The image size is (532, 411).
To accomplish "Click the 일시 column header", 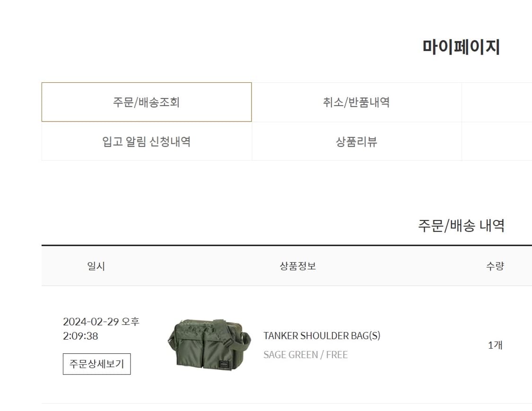I will [96, 266].
